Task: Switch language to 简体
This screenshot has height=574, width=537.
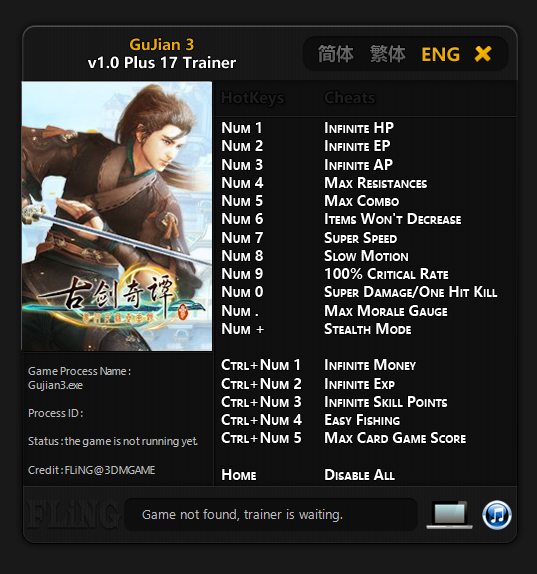Action: [335, 54]
